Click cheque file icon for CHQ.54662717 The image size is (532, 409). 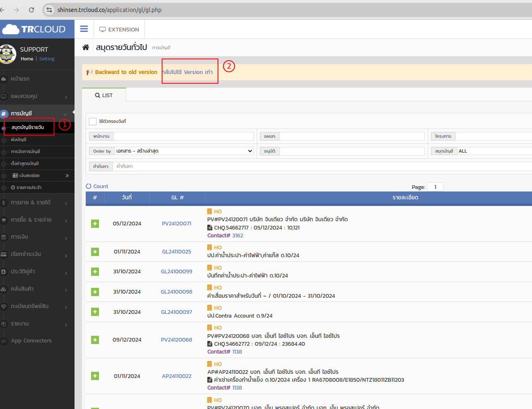pyautogui.click(x=210, y=227)
